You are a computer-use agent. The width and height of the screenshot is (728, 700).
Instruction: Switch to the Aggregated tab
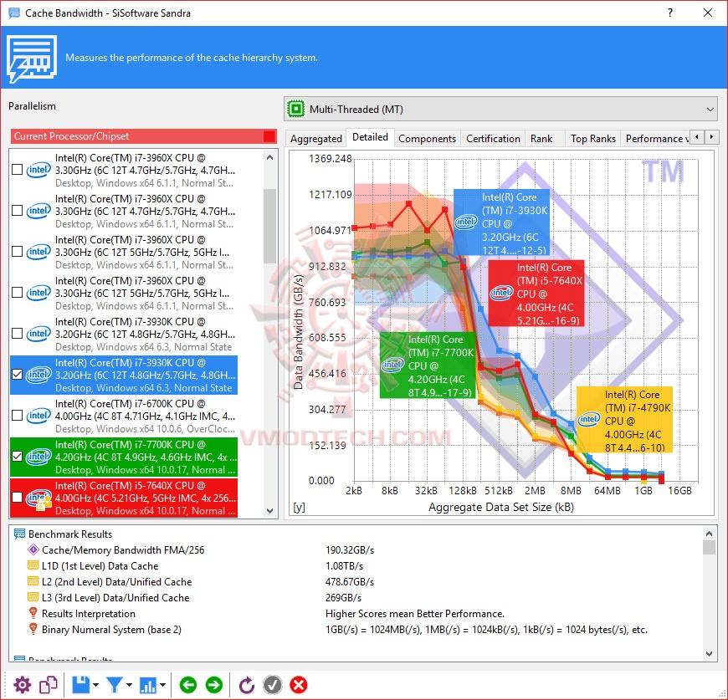point(316,138)
